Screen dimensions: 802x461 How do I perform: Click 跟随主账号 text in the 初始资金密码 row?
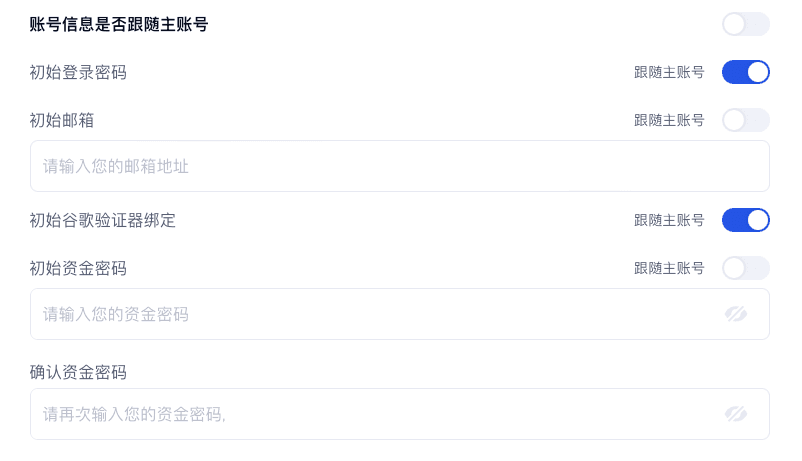[669, 268]
